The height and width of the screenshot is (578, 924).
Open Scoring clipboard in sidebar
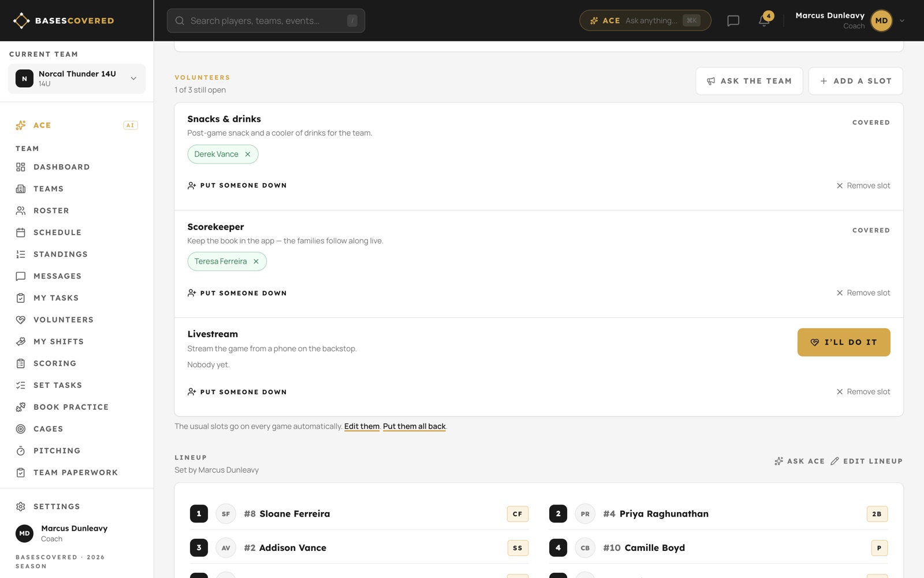[x=77, y=364]
